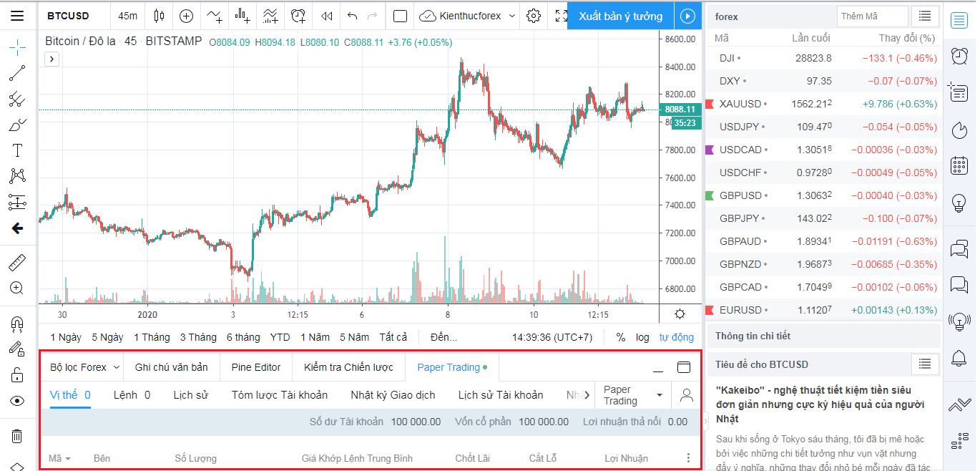Screen dimensions: 980x471
Task: Open the Kienthucforex layout dropdown
Action: click(469, 16)
